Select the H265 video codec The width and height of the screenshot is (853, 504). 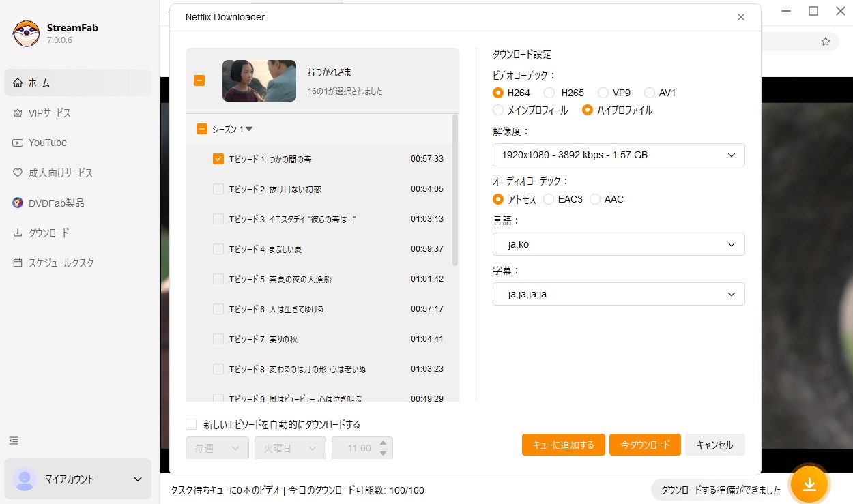point(549,92)
